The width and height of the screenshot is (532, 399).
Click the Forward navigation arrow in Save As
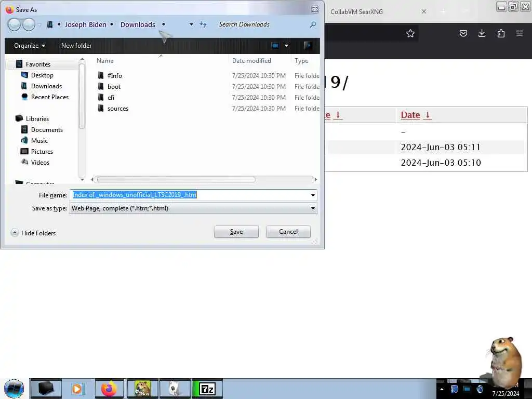pyautogui.click(x=29, y=24)
